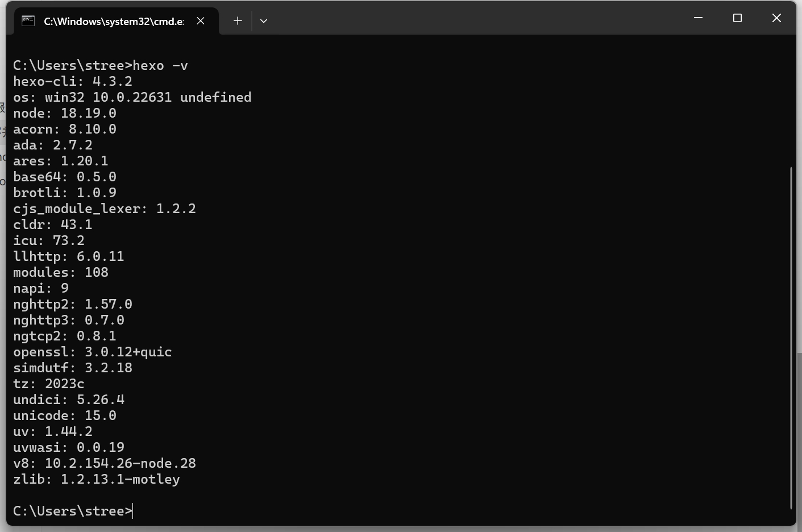Click the typed "hexo -v" command text
This screenshot has height=532, width=802.
click(x=160, y=65)
